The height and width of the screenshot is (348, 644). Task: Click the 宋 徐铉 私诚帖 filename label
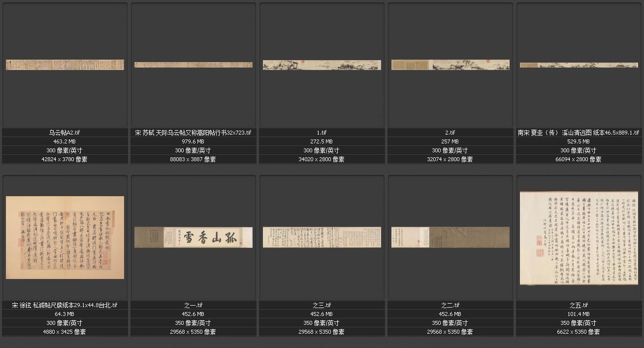tap(65, 305)
